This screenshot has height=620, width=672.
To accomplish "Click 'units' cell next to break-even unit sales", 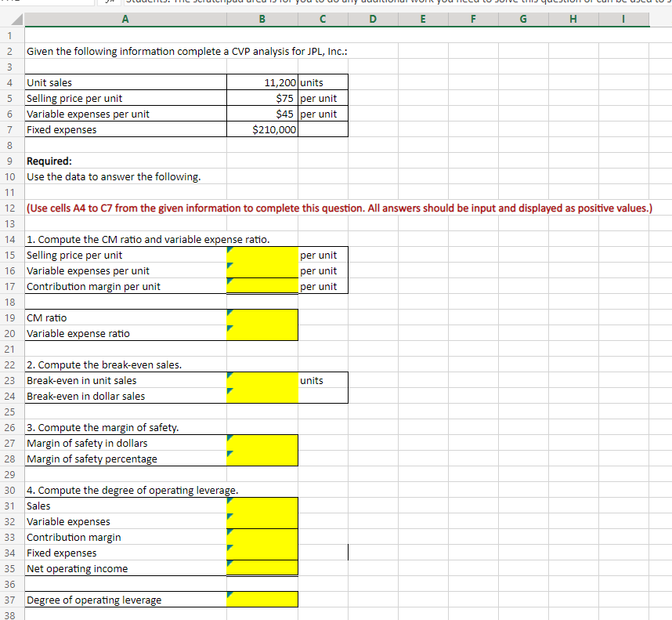I will tap(323, 380).
